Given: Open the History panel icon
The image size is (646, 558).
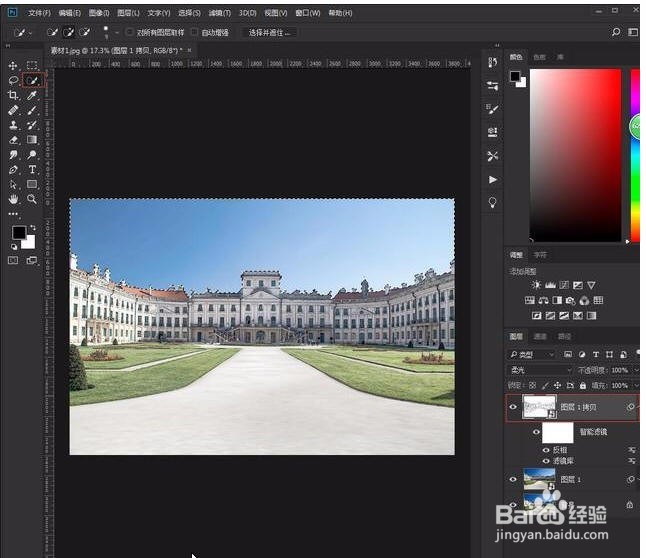Looking at the screenshot, I should (492, 63).
